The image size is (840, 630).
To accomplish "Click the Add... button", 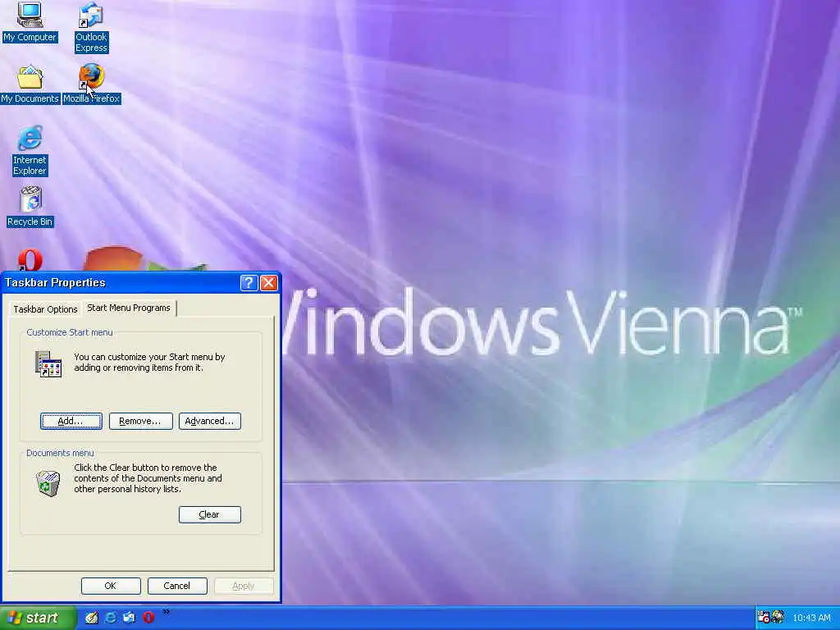I will 71,421.
